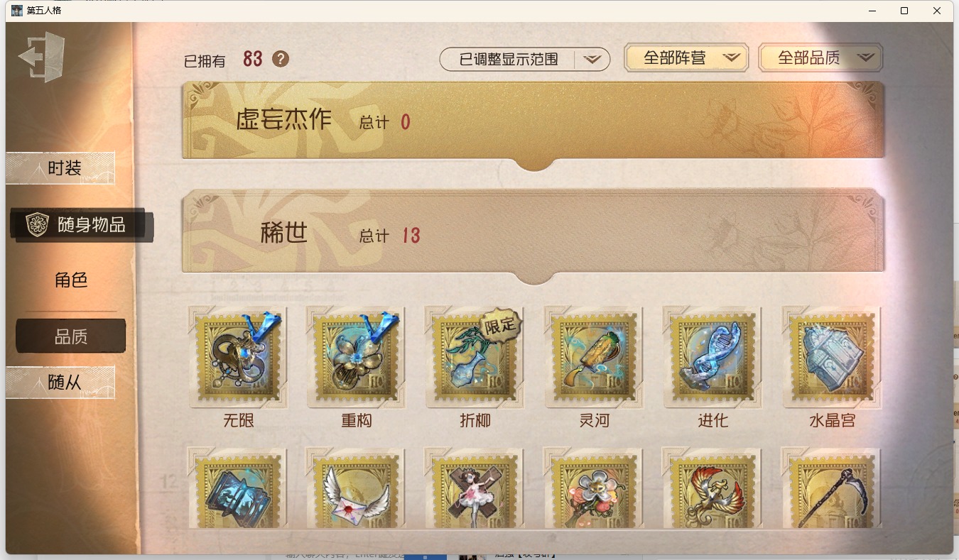Pick the winged envelope accessory
This screenshot has height=560, width=959.
point(357,488)
